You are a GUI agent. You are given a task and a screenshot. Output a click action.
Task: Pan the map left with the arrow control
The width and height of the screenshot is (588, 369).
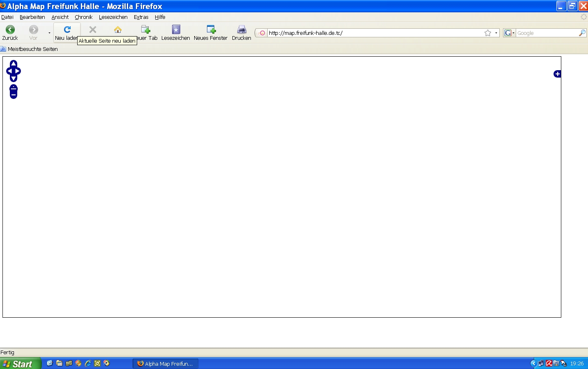pos(9,71)
